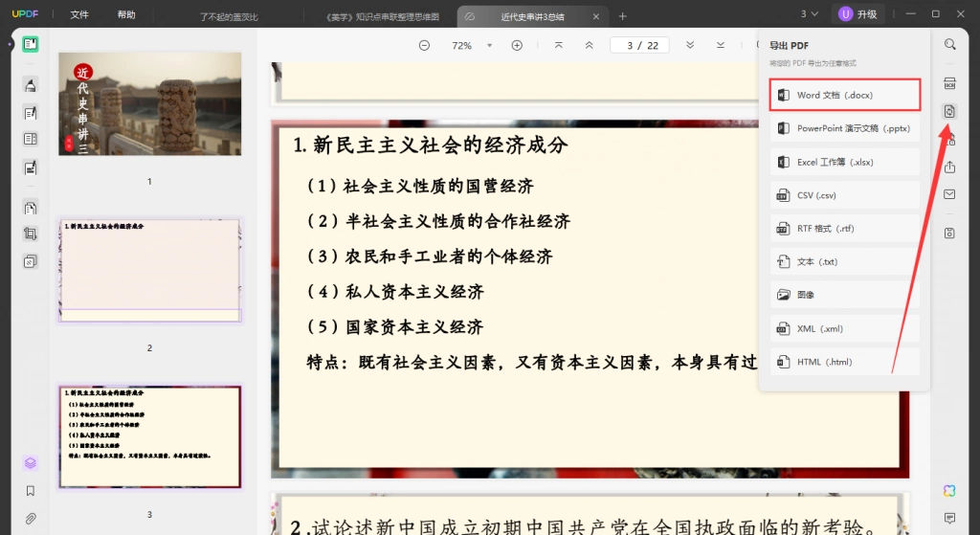Close the 近代史串讲3总结 tab
The width and height of the screenshot is (980, 535).
[x=595, y=17]
